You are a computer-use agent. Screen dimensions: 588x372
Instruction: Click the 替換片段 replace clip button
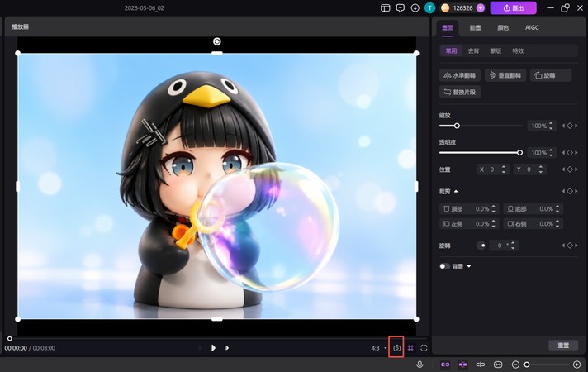tap(460, 92)
